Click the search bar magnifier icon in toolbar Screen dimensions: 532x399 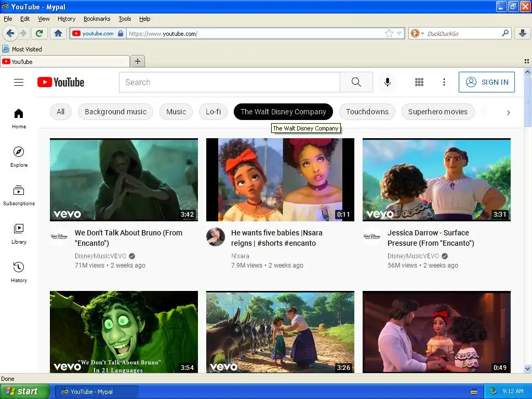505,33
